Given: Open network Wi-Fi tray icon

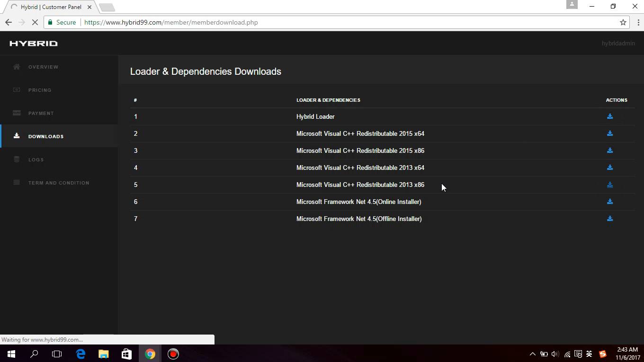Looking at the screenshot, I should click(567, 354).
